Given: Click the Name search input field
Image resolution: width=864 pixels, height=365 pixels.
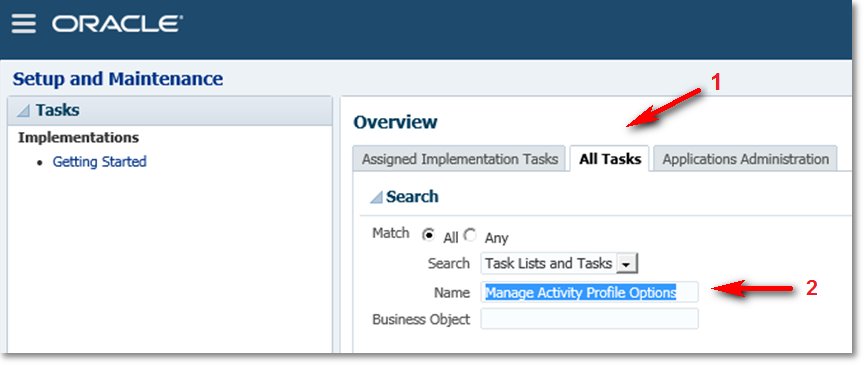Looking at the screenshot, I should (589, 292).
